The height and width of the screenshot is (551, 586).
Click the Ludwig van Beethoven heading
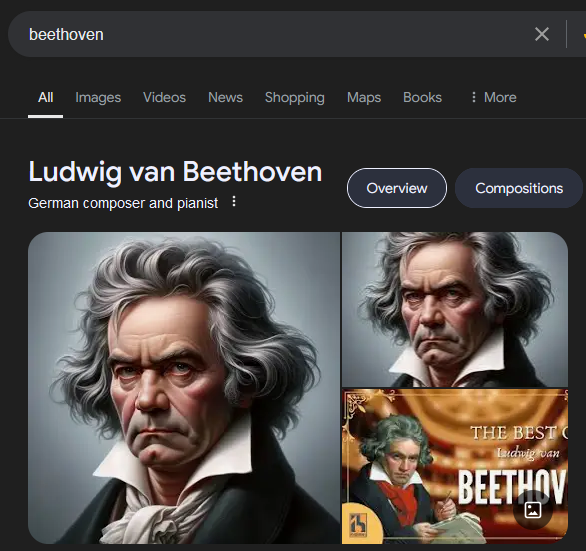click(x=175, y=172)
